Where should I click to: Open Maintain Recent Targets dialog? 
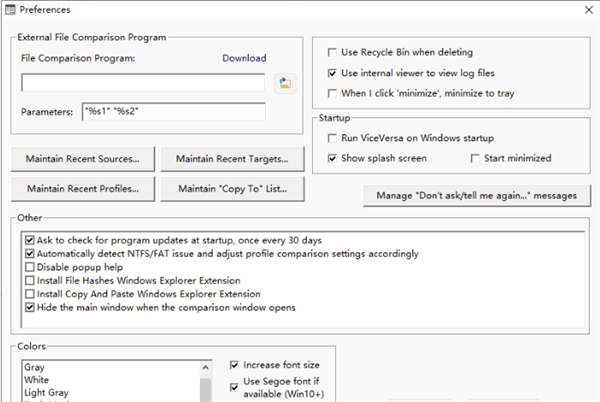click(232, 159)
